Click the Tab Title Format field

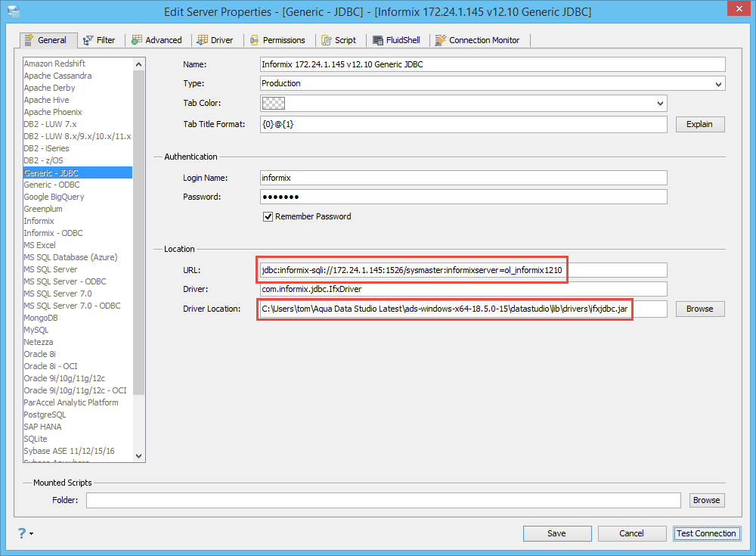[463, 125]
